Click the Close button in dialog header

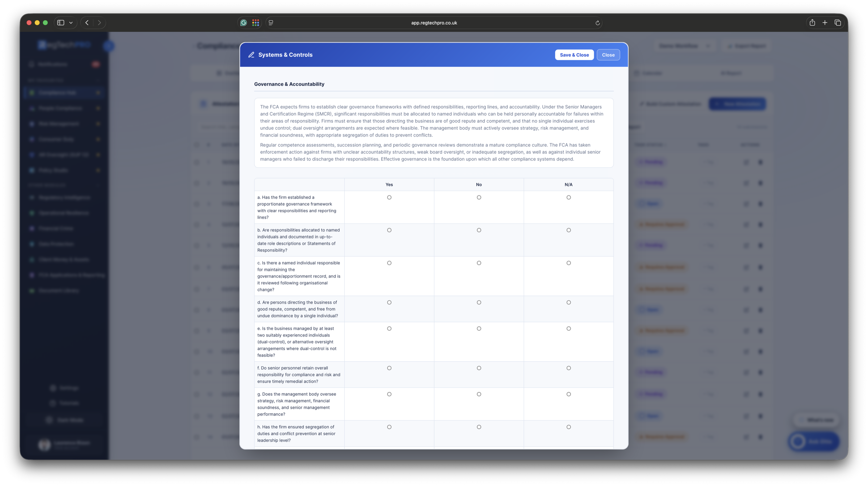click(x=608, y=55)
